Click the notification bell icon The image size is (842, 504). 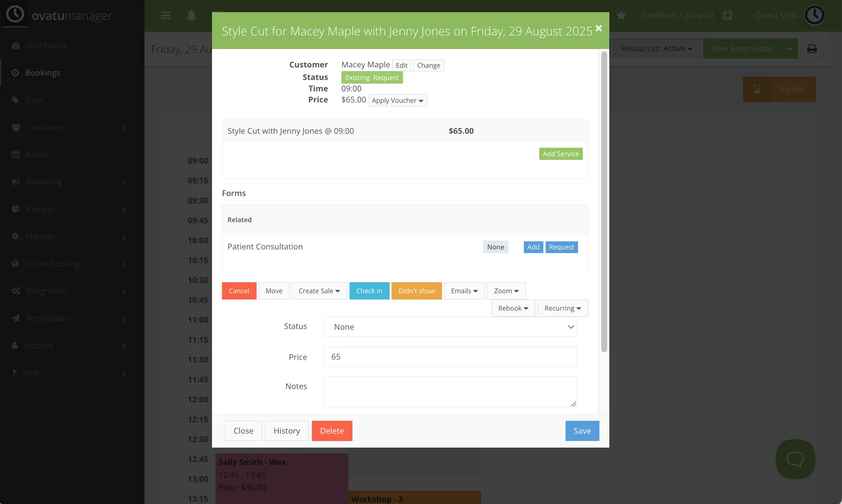click(191, 15)
